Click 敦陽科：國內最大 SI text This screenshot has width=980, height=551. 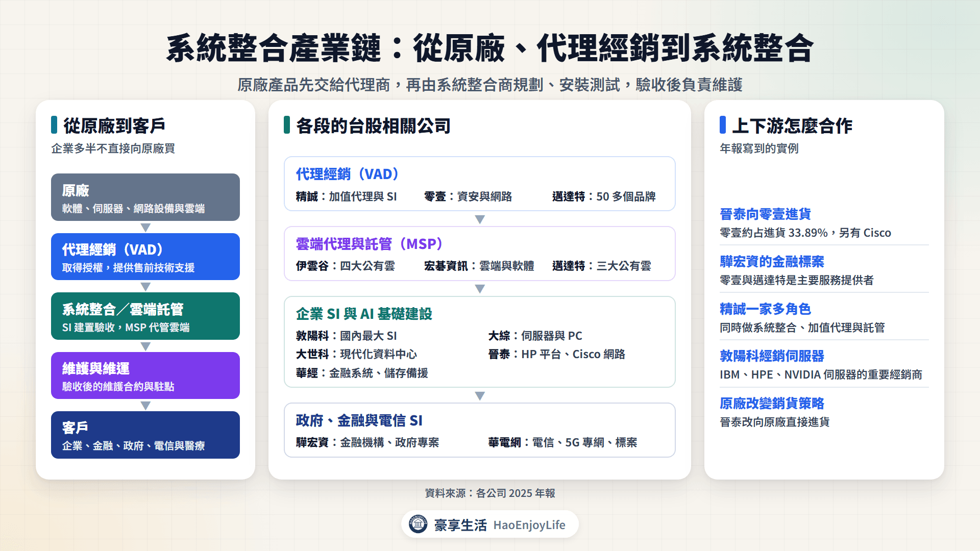tap(346, 336)
